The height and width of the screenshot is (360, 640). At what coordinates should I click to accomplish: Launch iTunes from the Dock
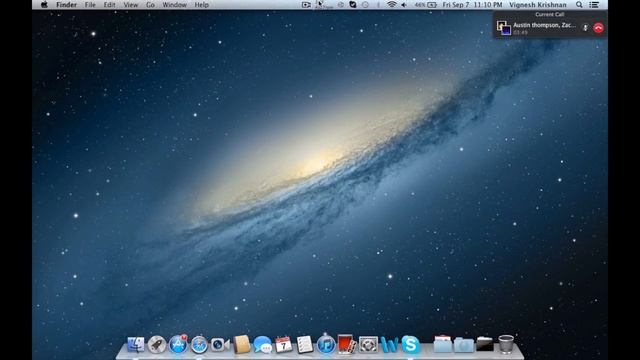(326, 345)
